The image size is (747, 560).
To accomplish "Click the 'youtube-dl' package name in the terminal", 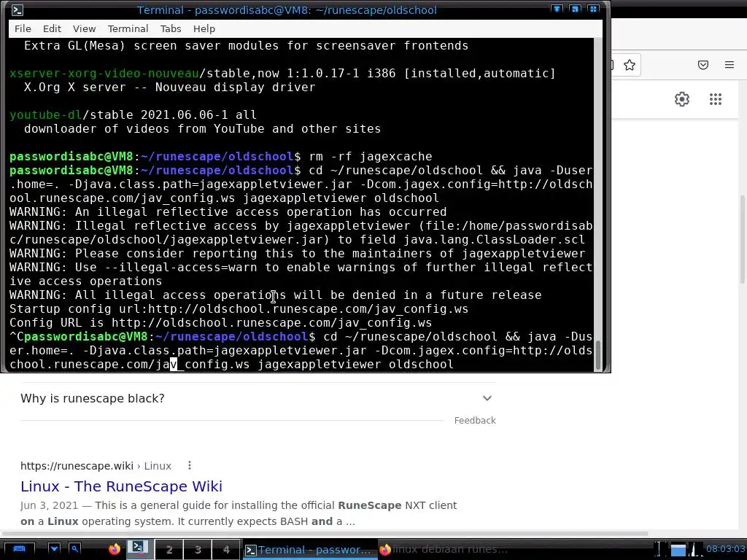I will click(x=46, y=114).
